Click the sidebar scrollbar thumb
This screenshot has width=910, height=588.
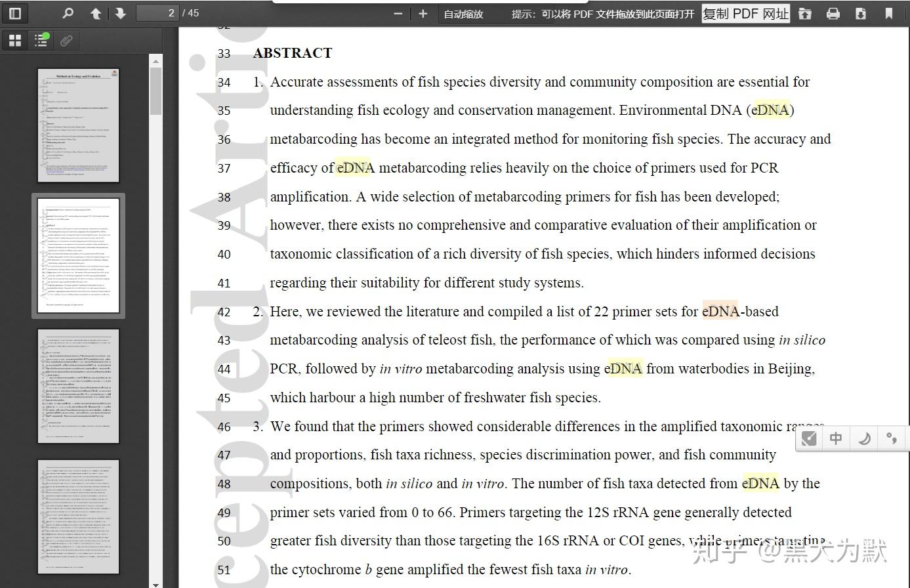[x=155, y=91]
